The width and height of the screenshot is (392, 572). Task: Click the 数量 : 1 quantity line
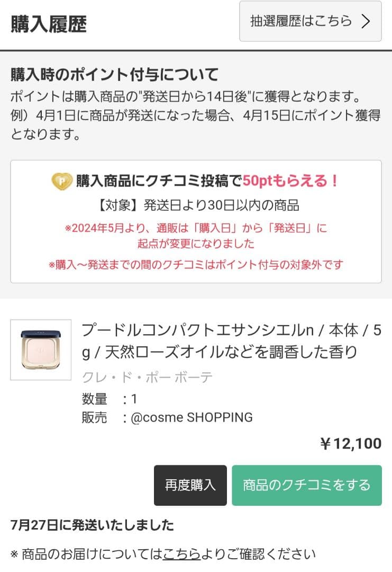110,399
